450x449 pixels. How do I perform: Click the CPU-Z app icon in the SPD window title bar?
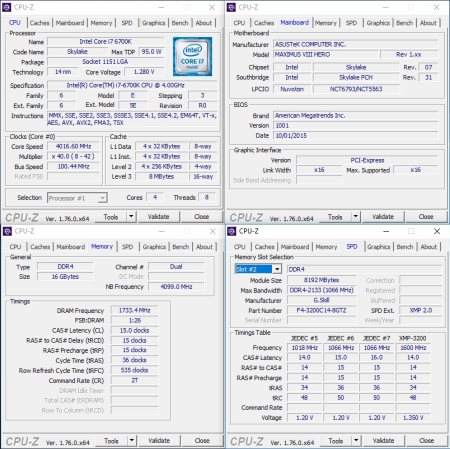(231, 231)
